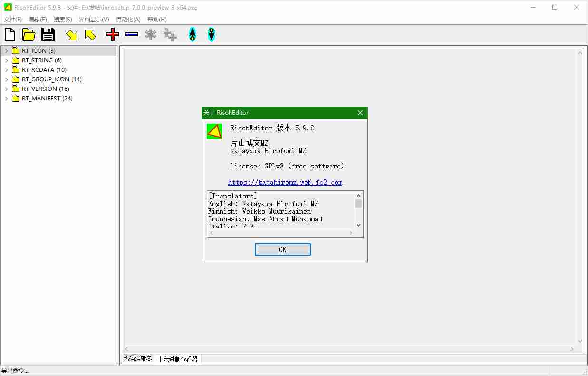
Task: Click translators list scroll right arrow
Action: tap(351, 233)
